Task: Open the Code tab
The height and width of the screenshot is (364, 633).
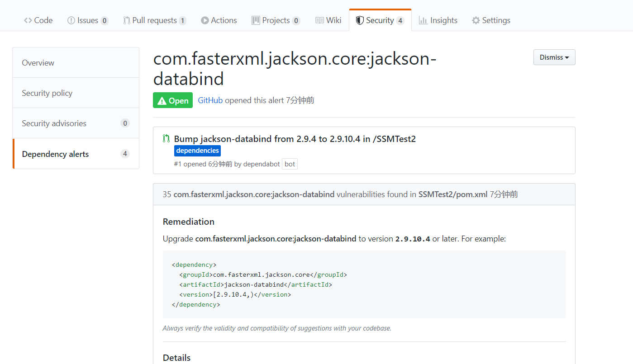Action: point(38,20)
